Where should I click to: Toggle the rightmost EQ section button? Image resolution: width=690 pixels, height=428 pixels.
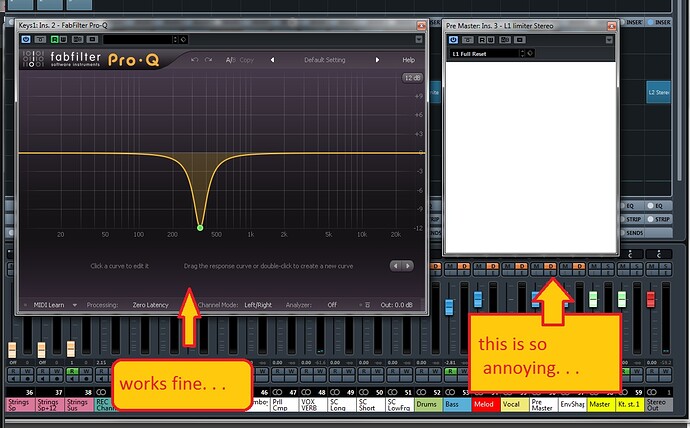coord(659,205)
